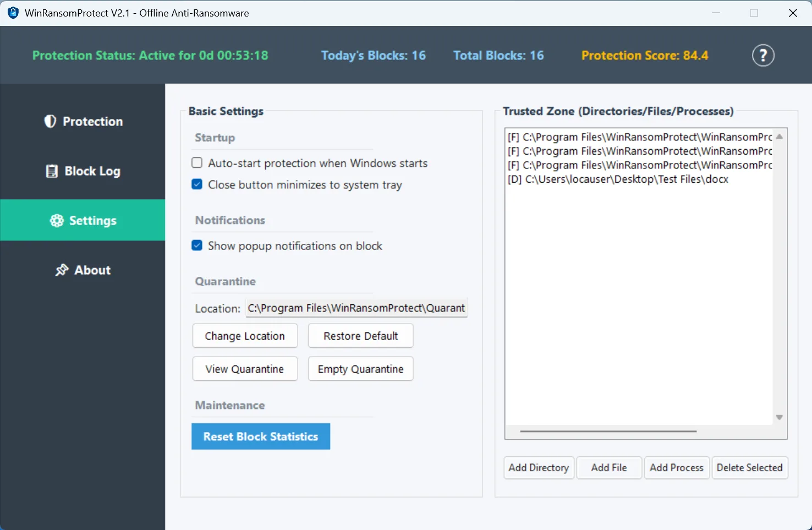Click the Trusted Zone horizontal scrollbar
The width and height of the screenshot is (812, 530).
608,431
